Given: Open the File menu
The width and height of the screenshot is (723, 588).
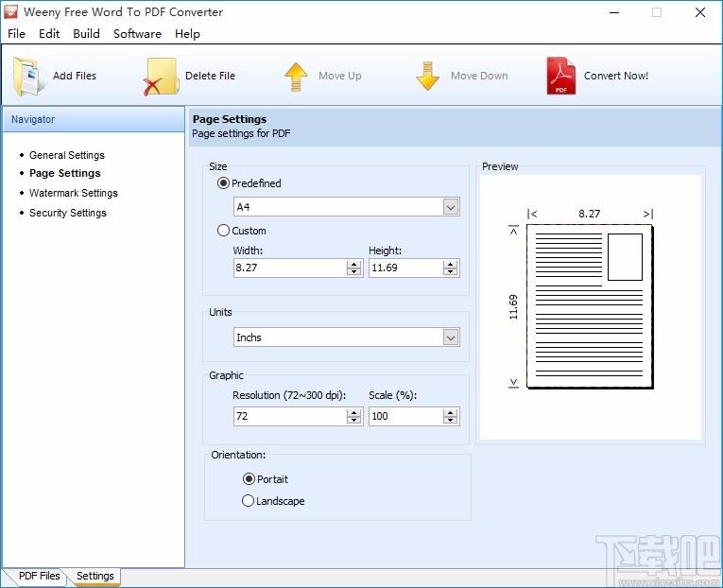Looking at the screenshot, I should [x=17, y=34].
